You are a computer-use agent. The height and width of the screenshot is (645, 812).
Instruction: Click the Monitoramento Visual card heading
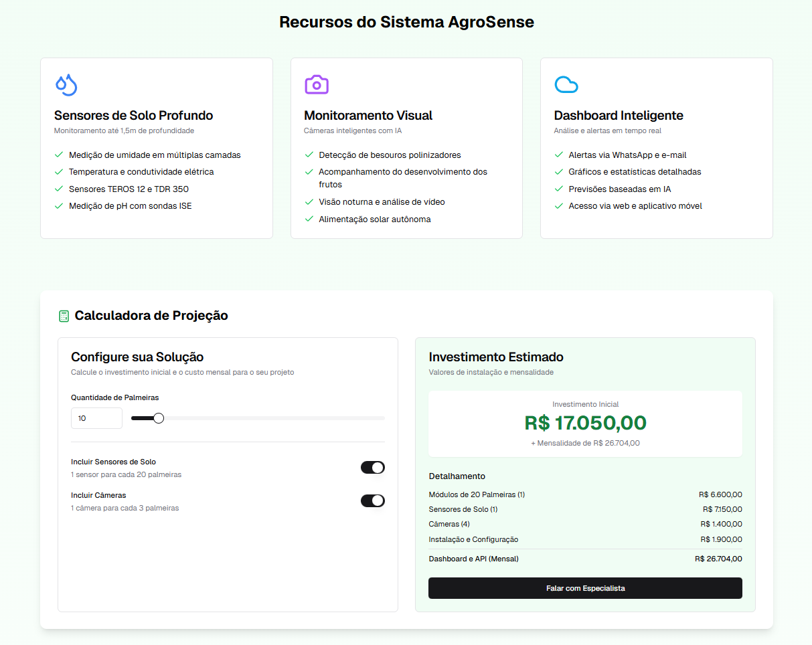[x=368, y=115]
